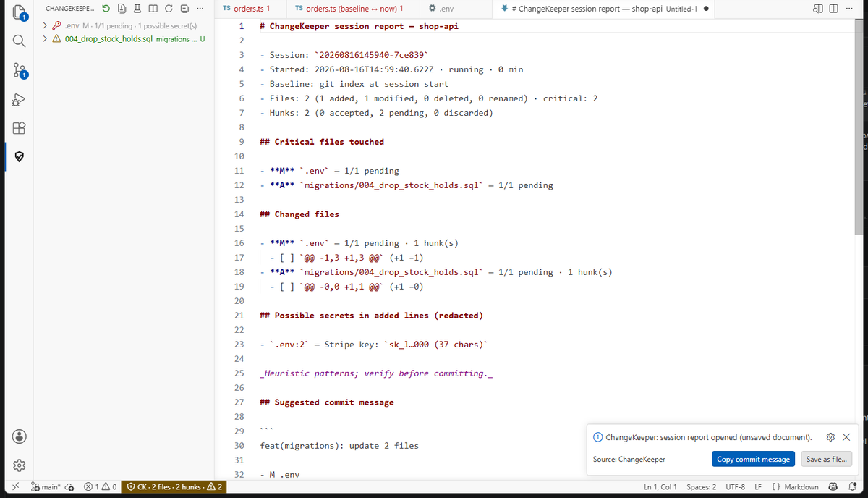Screen dimensions: 868x498
Task: Select the ChangeKeeper session report tab
Action: click(x=605, y=9)
